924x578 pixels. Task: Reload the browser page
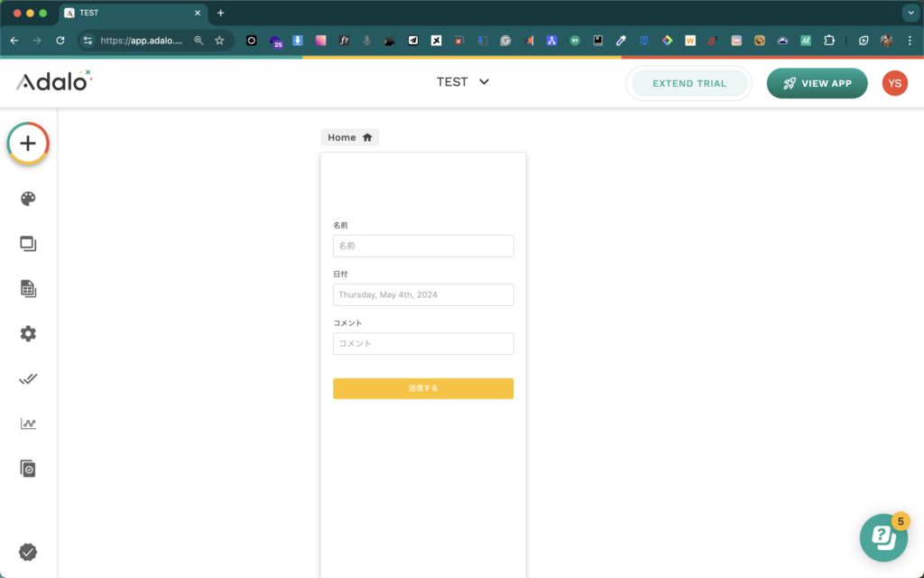point(60,41)
